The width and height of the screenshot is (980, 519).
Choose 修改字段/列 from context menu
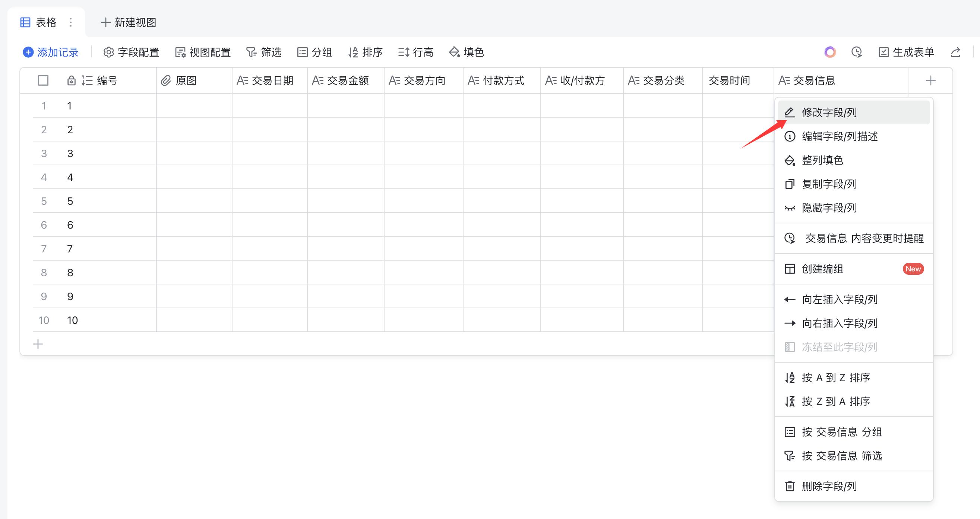[829, 112]
